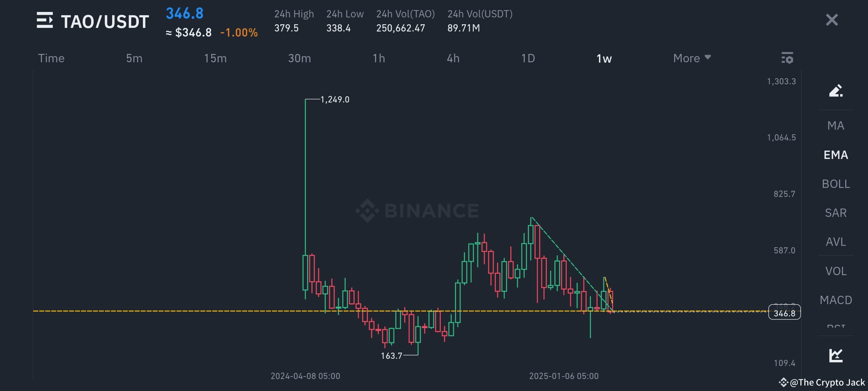Select the 30m timeframe
Viewport: 868px width, 391px height.
point(299,58)
